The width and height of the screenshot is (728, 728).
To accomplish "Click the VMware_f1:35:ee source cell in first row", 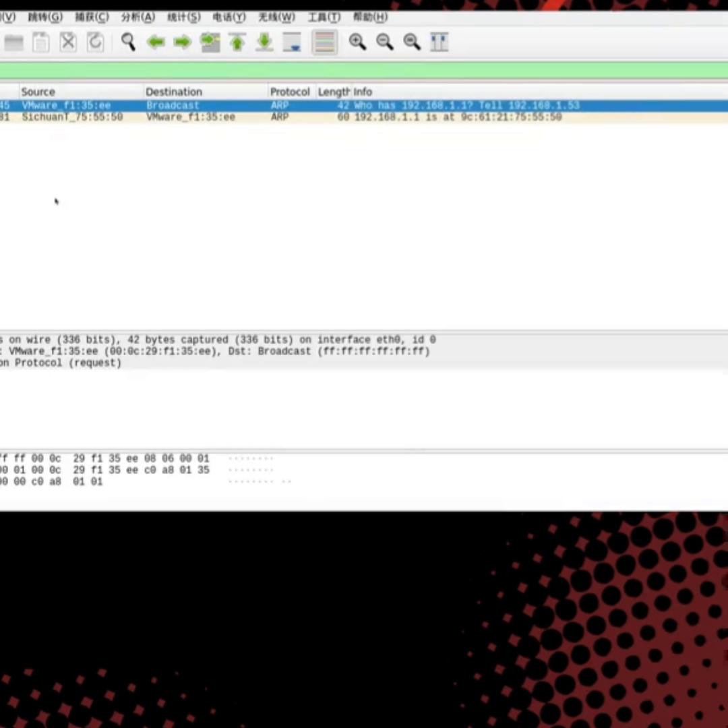I will [66, 105].
